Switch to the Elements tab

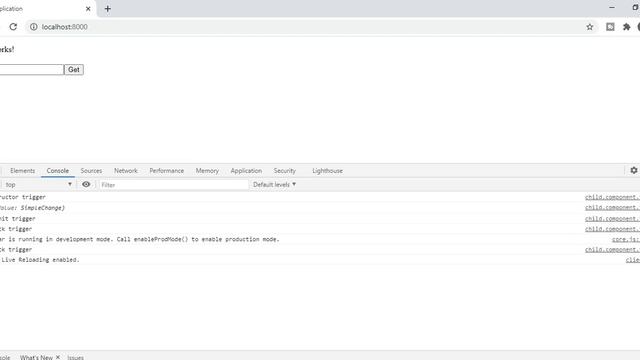pyautogui.click(x=22, y=171)
